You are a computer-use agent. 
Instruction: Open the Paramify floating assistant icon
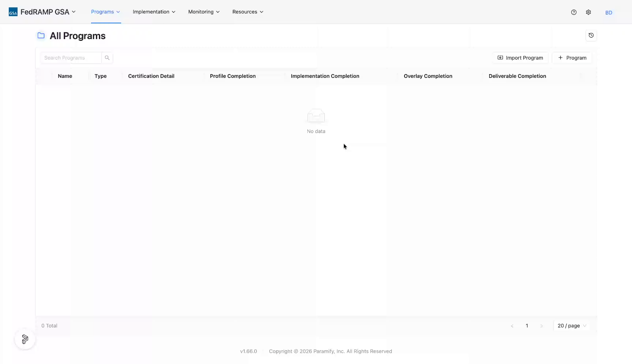tap(25, 339)
